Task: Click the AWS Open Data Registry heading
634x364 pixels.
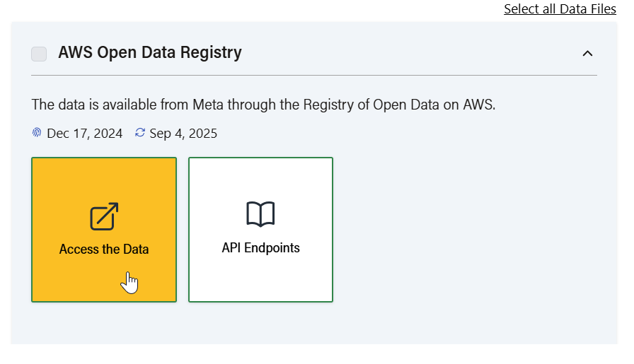Action: point(150,52)
